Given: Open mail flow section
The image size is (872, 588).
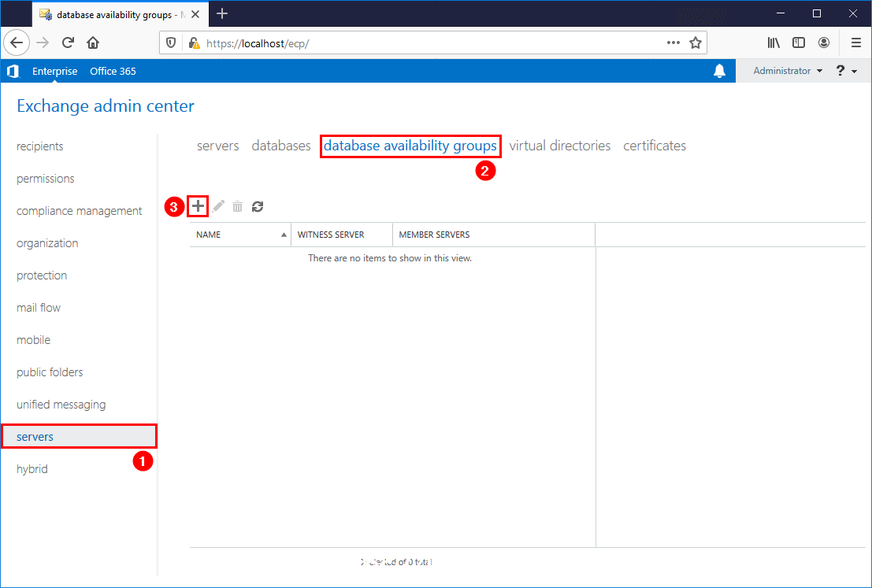Looking at the screenshot, I should [x=39, y=307].
